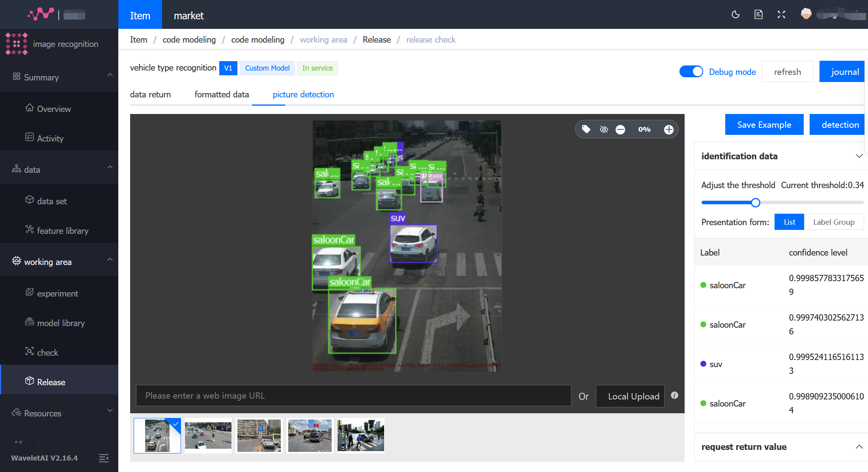Viewport: 868px width, 472px height.
Task: Collapse the identification data panel
Action: coord(859,156)
